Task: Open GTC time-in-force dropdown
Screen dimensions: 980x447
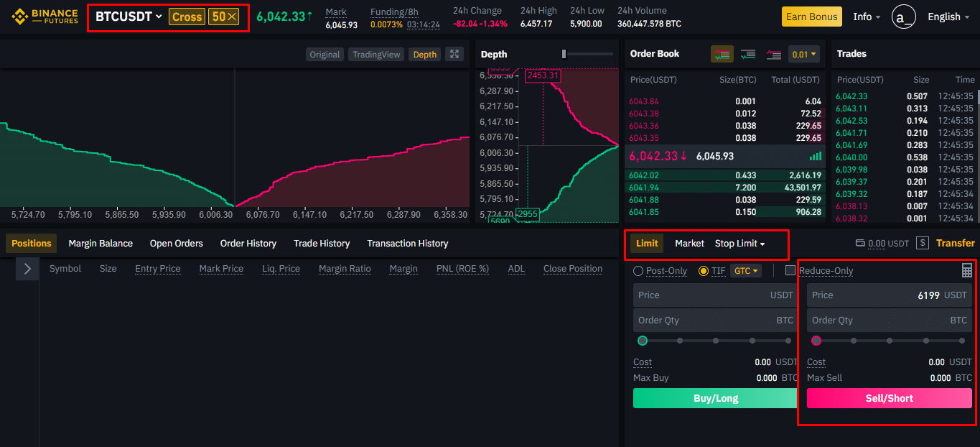Action: click(745, 271)
